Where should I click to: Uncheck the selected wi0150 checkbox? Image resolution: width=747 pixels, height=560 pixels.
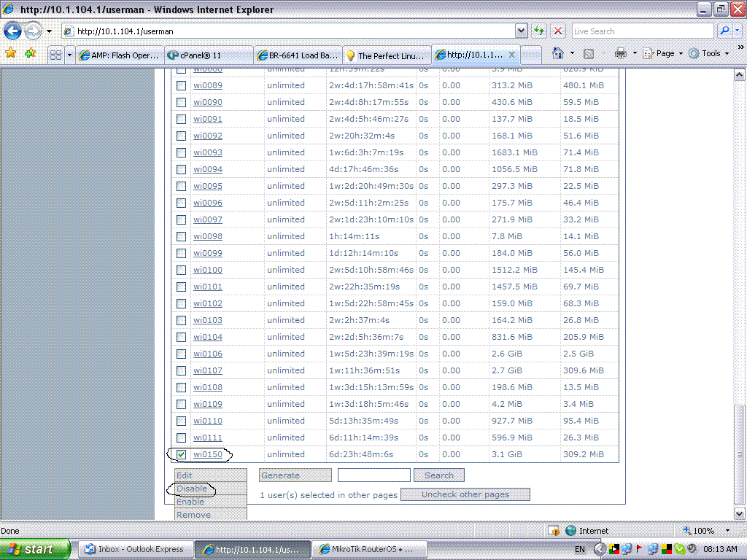(x=180, y=454)
